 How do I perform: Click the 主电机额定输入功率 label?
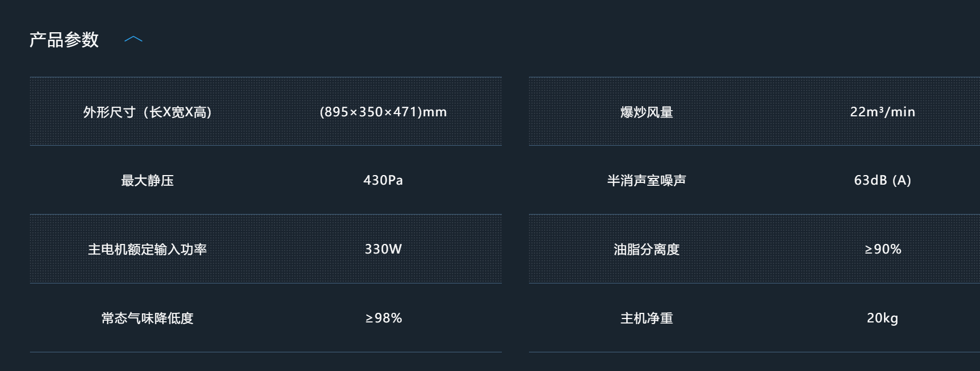147,250
